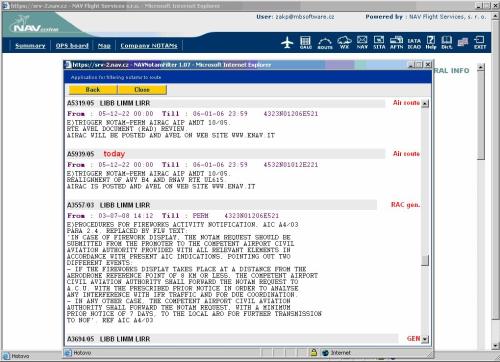Screen dimensions: 500x362
Task: Click the NOTAM list scrollbar up arrow
Action: click(425, 103)
